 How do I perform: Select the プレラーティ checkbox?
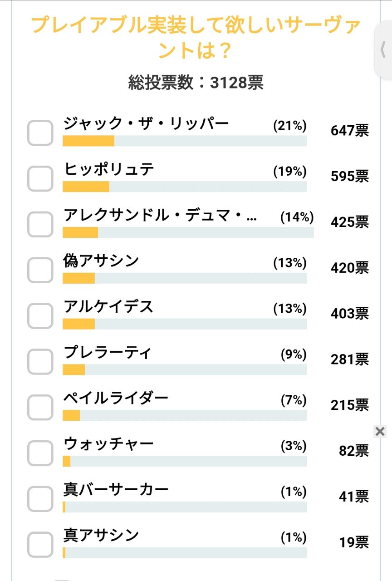40,361
